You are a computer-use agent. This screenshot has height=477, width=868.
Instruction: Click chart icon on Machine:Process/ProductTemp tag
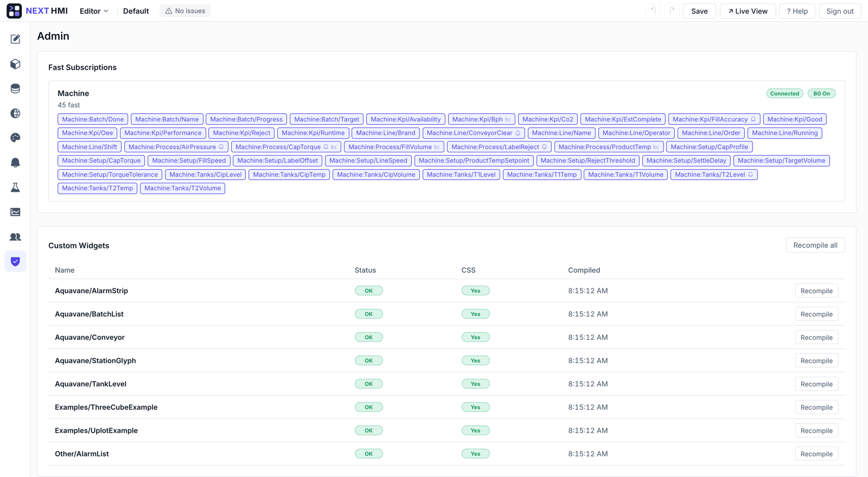point(656,147)
